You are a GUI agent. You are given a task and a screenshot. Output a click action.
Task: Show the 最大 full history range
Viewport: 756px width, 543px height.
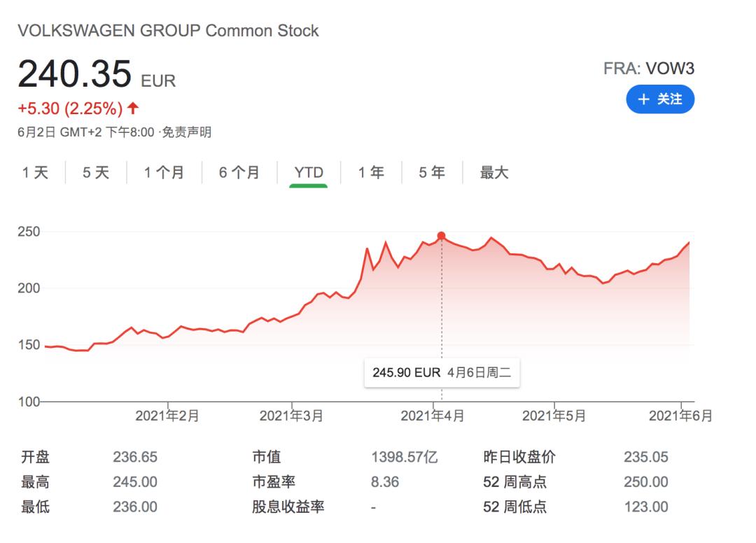point(494,172)
